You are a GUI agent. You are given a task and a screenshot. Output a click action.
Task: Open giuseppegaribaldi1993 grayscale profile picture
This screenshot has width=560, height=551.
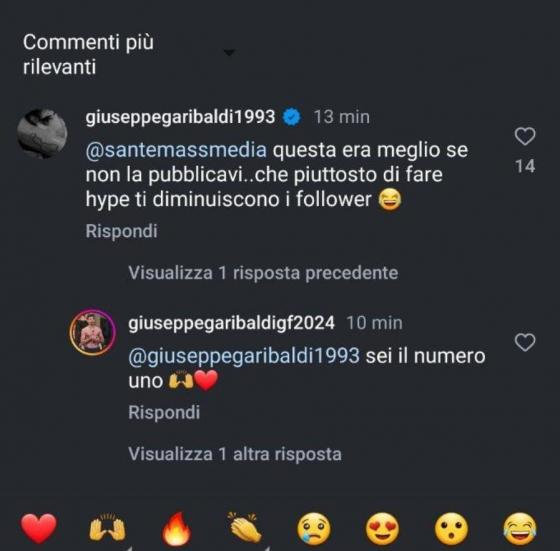42,134
